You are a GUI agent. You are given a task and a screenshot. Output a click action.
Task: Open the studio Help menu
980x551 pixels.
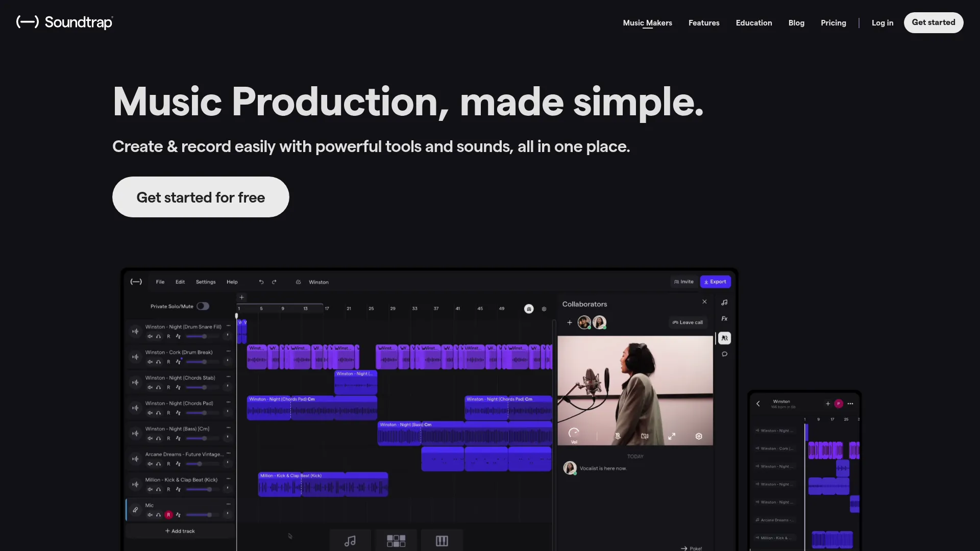tap(232, 282)
